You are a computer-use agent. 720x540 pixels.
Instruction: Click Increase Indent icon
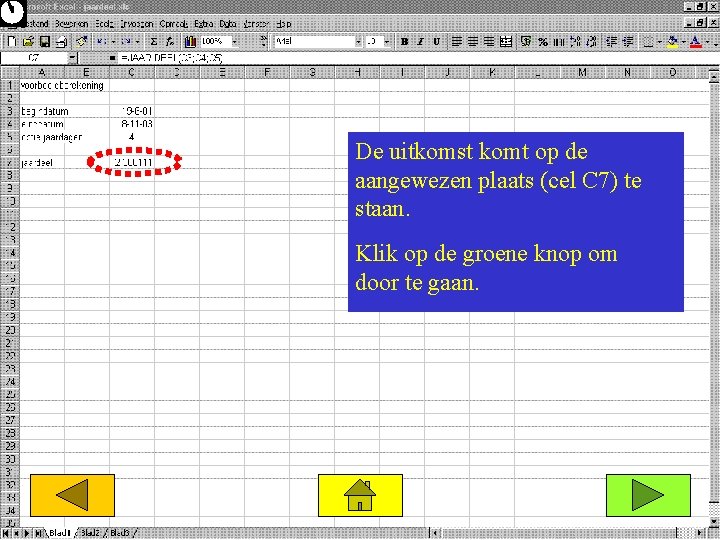click(628, 42)
